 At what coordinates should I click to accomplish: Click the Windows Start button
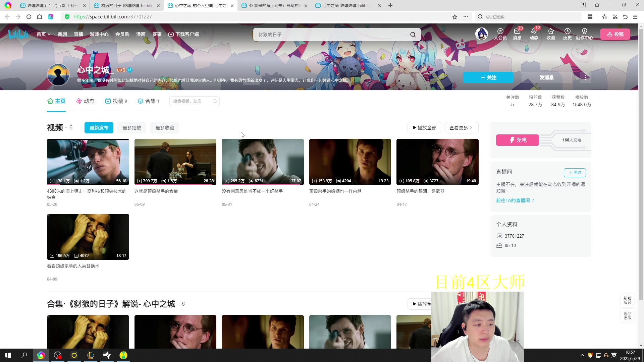[8, 355]
